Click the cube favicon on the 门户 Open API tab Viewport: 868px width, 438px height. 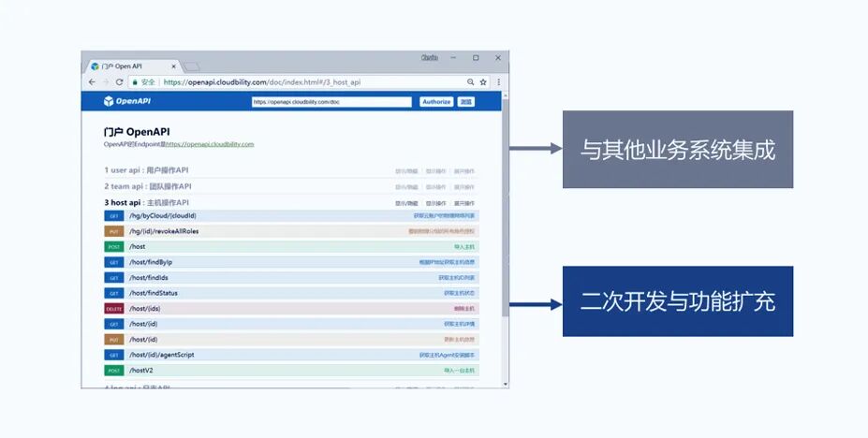[95, 66]
